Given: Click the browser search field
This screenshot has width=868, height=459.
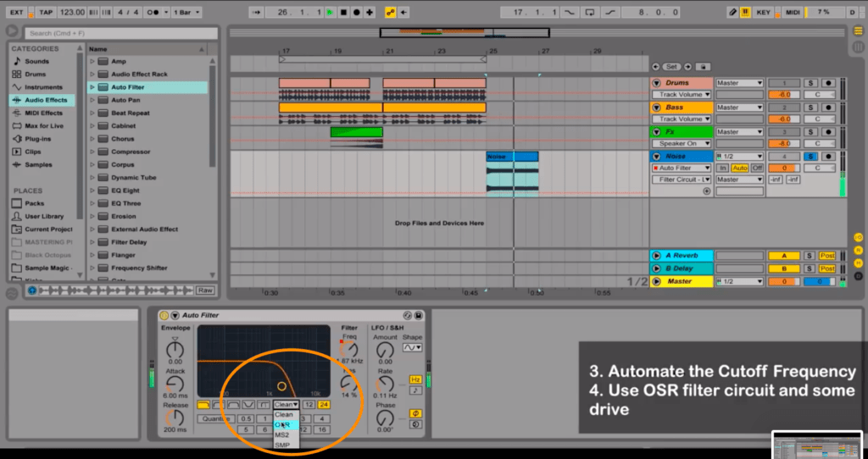Looking at the screenshot, I should 121,33.
